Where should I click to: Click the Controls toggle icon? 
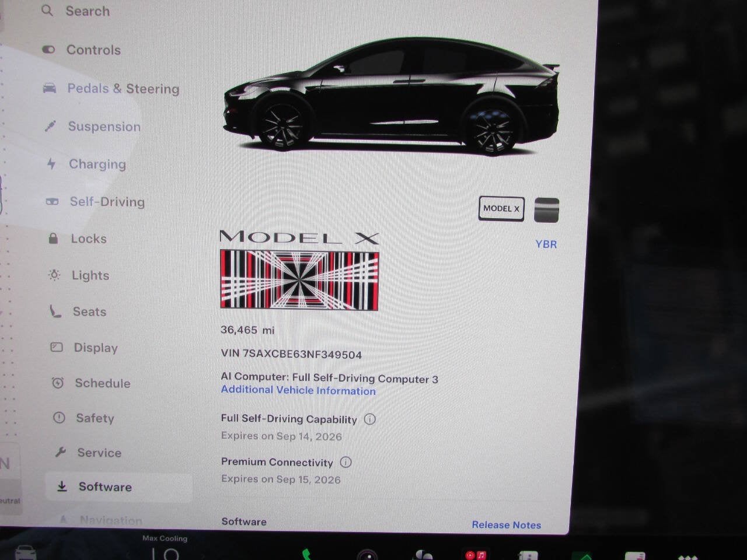coord(48,50)
